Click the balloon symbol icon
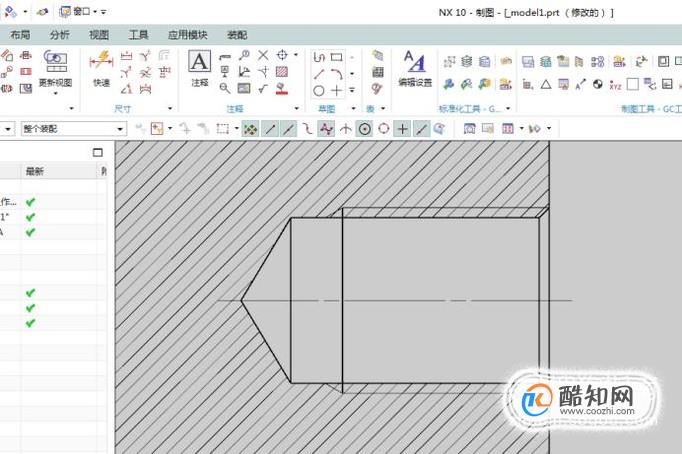 click(244, 55)
